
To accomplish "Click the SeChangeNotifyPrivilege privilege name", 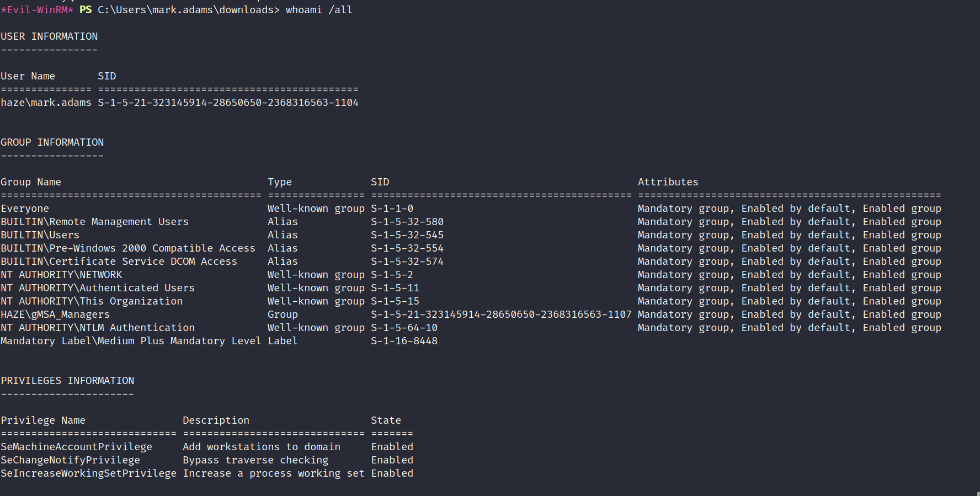I will coord(70,460).
